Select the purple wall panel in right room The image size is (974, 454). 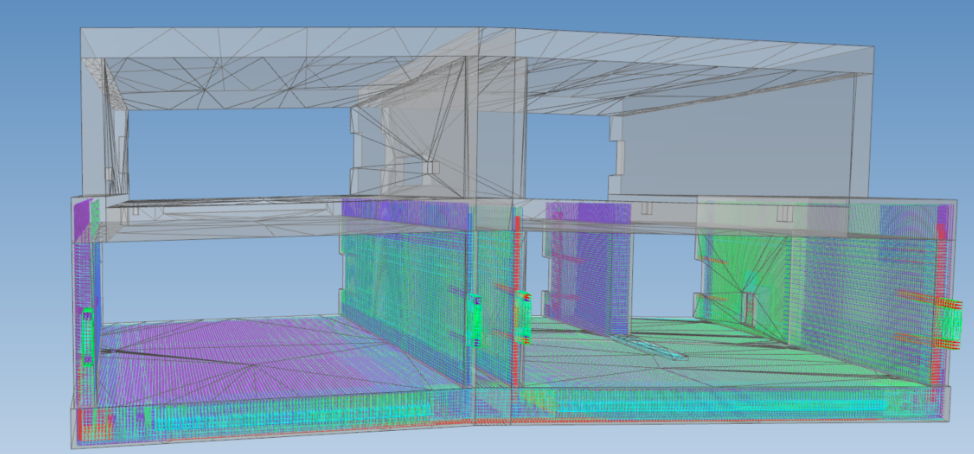[587, 267]
